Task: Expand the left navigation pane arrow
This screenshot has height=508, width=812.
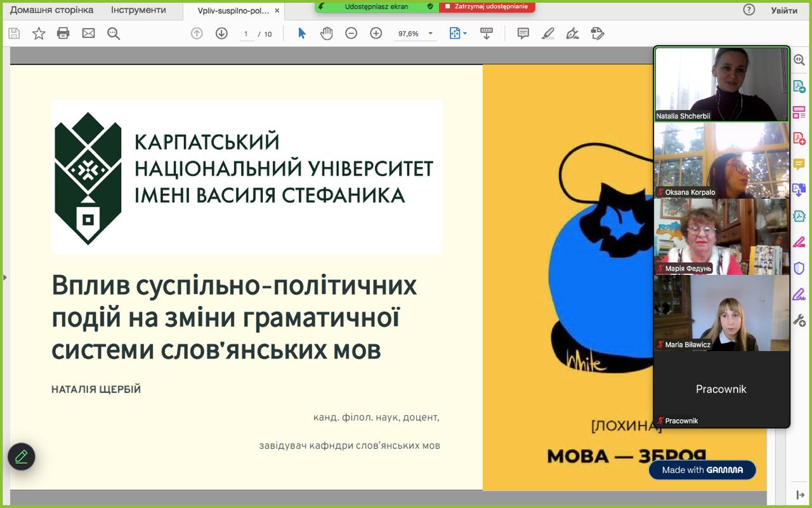Action: [5, 277]
